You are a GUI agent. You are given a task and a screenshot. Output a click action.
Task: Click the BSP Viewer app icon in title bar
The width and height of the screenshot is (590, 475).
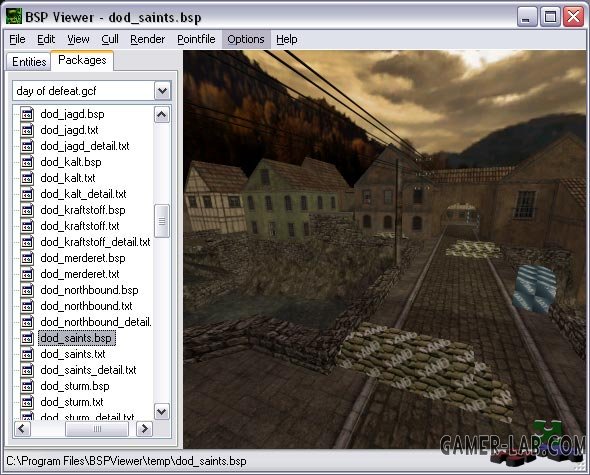[14, 16]
